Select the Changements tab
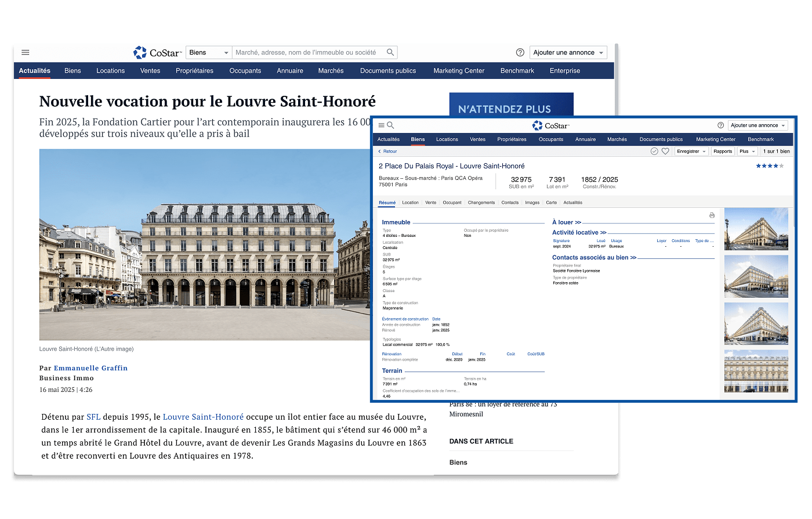 coord(481,203)
